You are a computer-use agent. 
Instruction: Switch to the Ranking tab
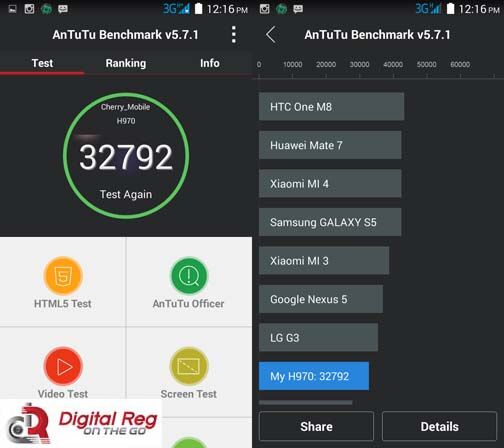[126, 63]
